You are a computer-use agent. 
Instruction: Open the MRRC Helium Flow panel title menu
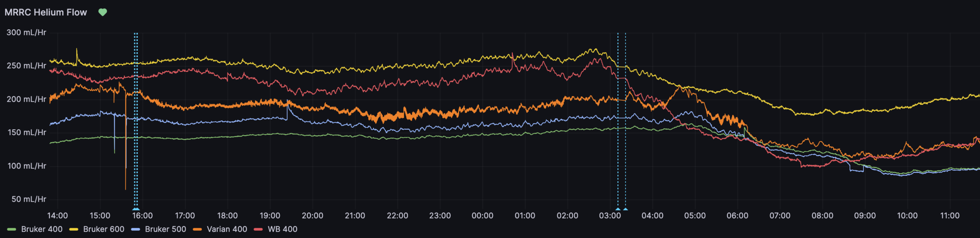[x=46, y=12]
